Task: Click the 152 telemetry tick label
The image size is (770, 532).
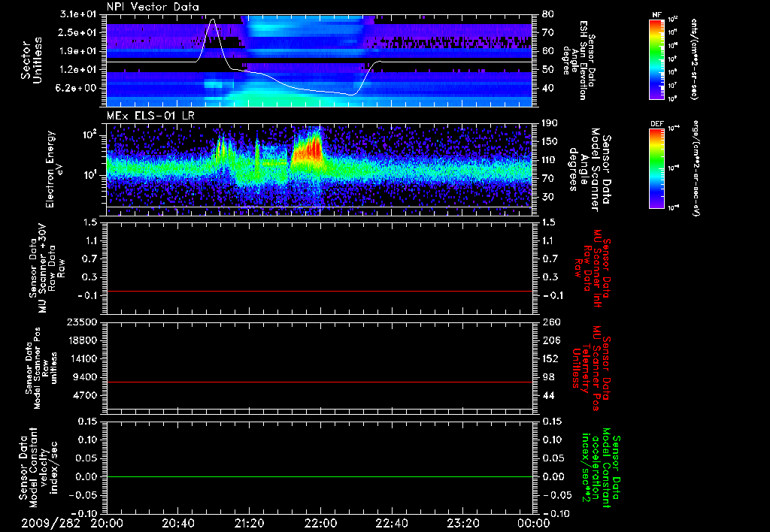Action: (x=550, y=358)
